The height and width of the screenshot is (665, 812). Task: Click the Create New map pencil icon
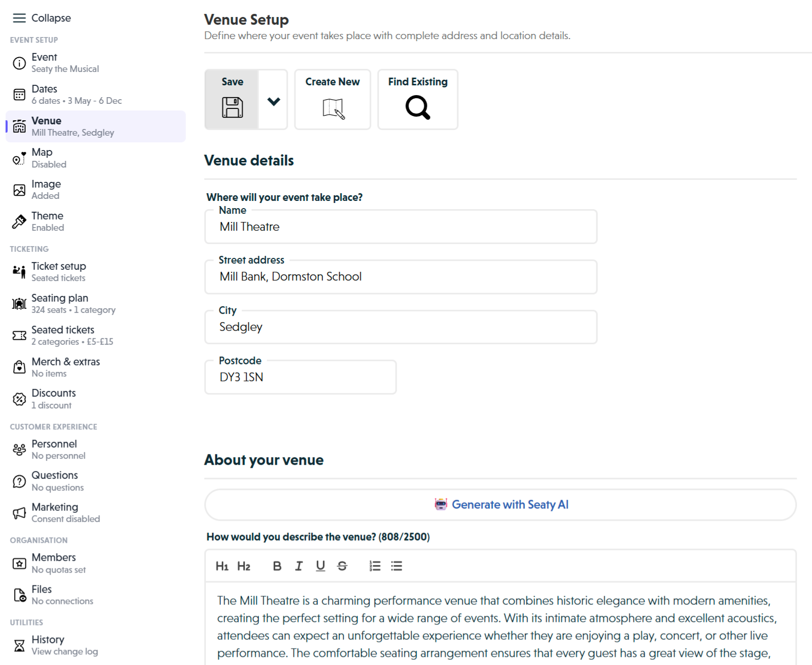pos(333,108)
